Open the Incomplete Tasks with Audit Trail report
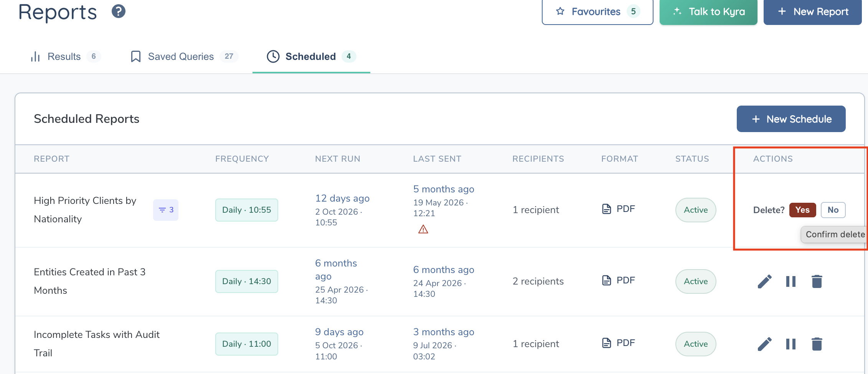The image size is (868, 374). pos(97,344)
